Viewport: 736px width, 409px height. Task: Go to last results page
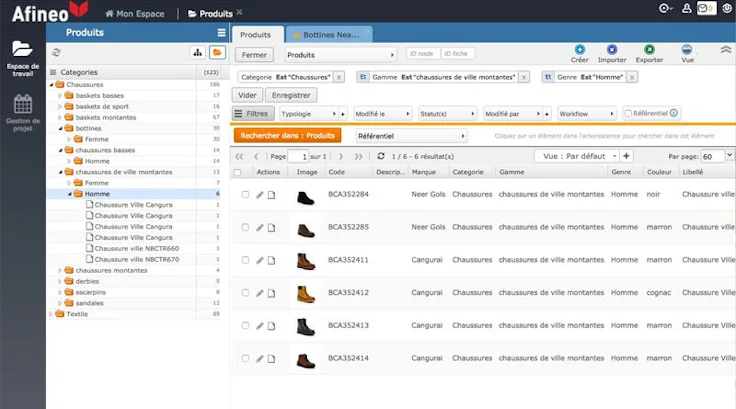click(x=359, y=156)
